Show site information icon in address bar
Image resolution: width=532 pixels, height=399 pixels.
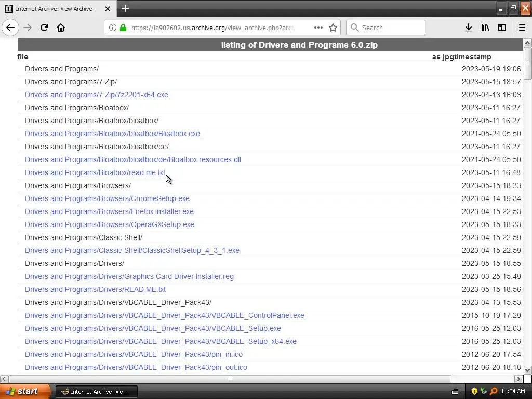click(113, 28)
